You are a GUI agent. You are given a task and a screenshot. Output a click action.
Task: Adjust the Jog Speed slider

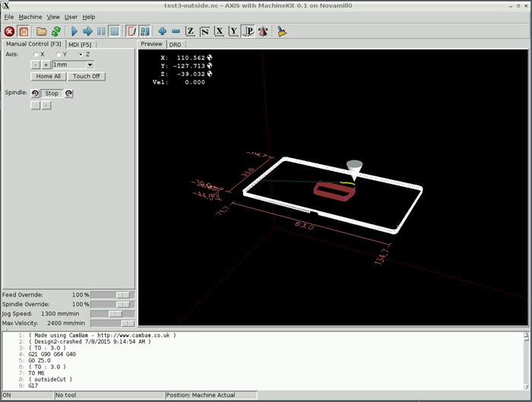point(114,313)
